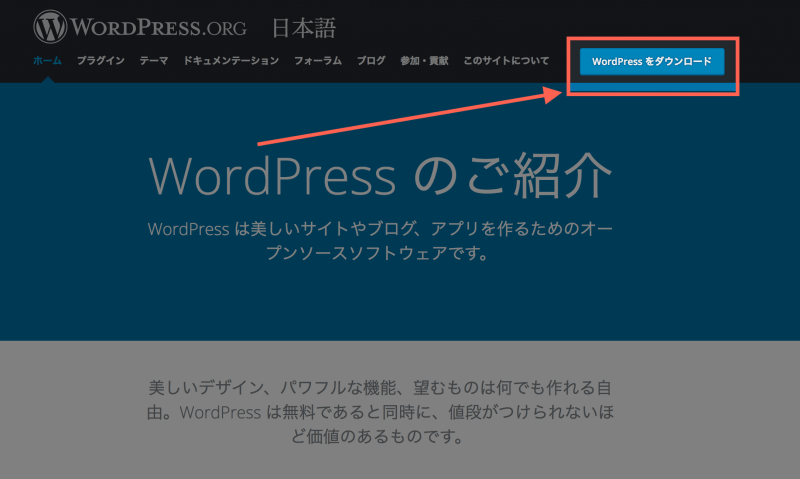Click the 日本語 locale text in header

(x=304, y=28)
